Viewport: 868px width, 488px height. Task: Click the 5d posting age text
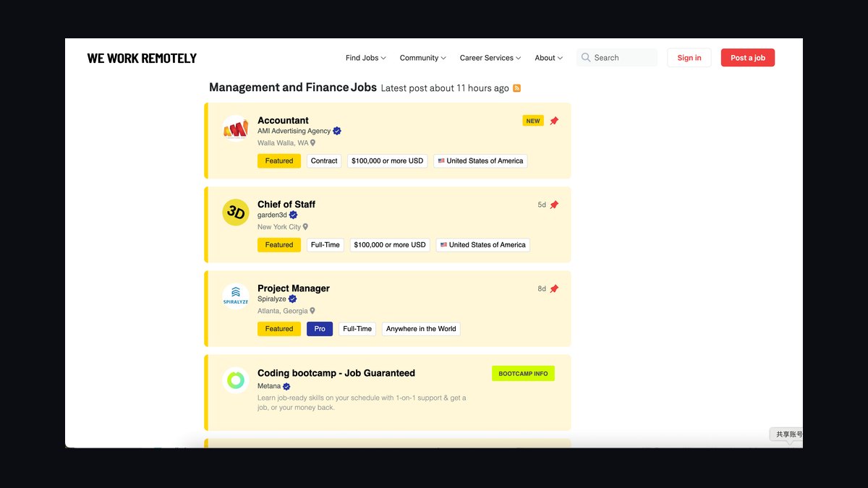tap(542, 205)
